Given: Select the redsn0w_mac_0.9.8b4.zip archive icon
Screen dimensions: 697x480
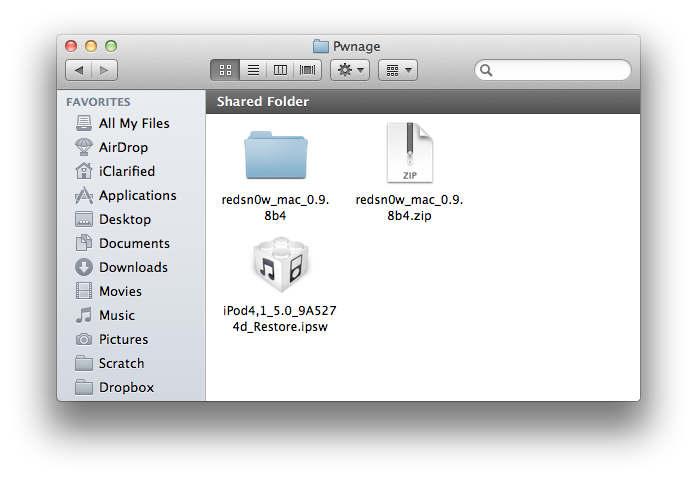Looking at the screenshot, I should pos(409,153).
